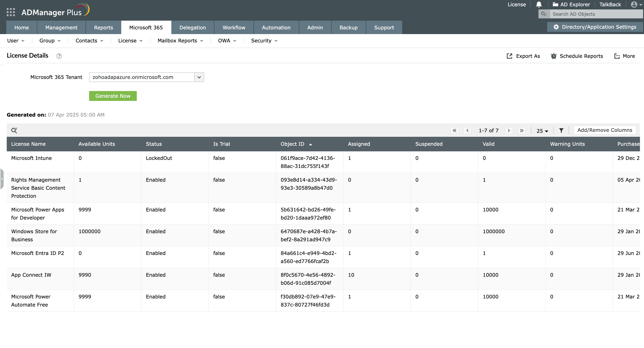
Task: Switch to the Delegation tab
Action: coord(192,27)
